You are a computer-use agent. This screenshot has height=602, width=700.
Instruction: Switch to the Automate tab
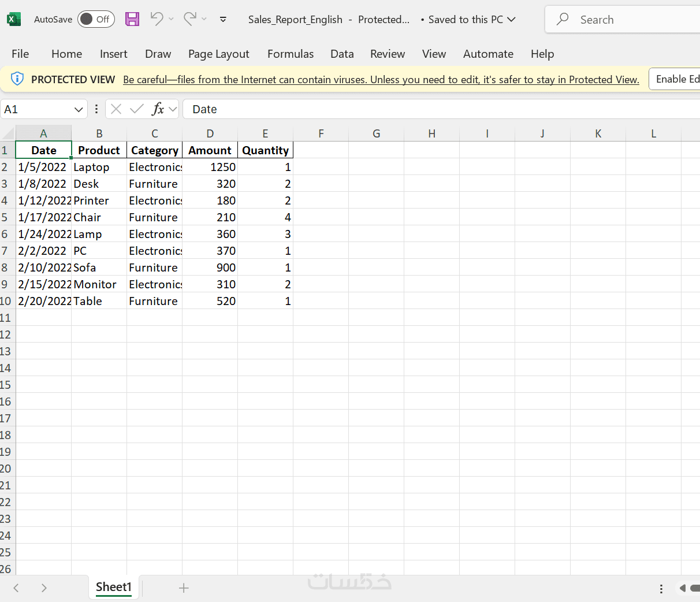tap(488, 54)
